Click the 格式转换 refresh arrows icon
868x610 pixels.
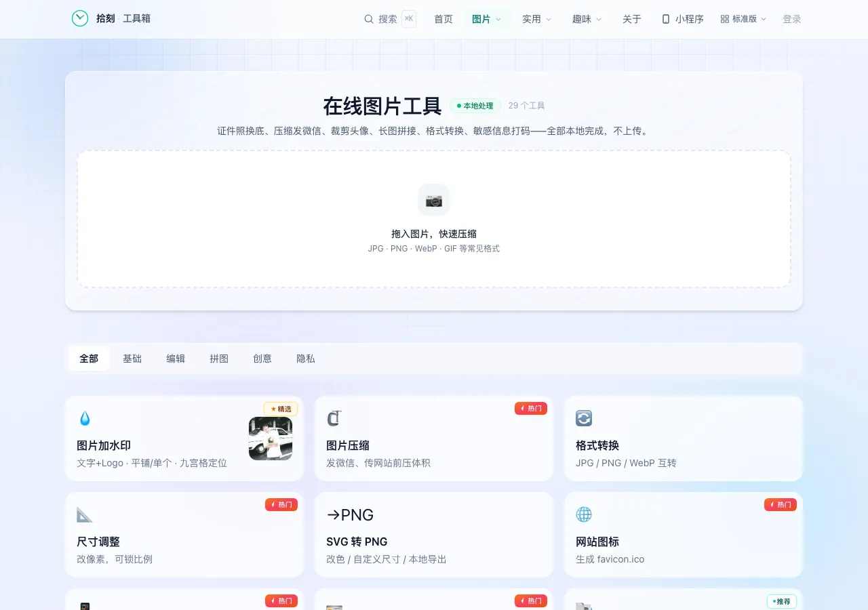click(584, 418)
